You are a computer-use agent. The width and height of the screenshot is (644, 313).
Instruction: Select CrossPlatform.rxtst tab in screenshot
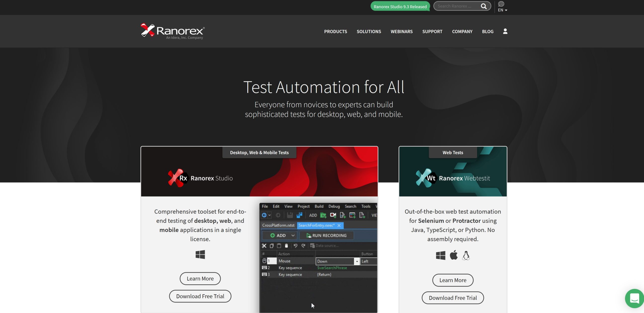(278, 226)
